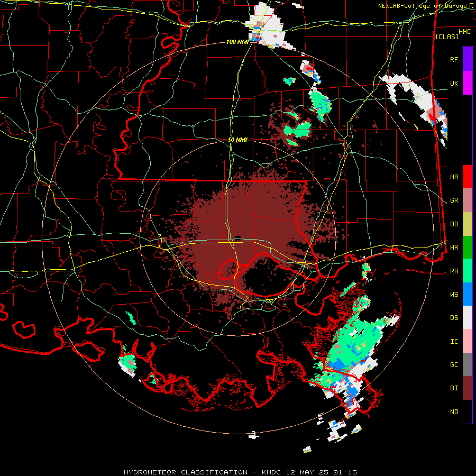The width and height of the screenshot is (476, 476).
Task: Click the WS legend label
Action: 454,295
